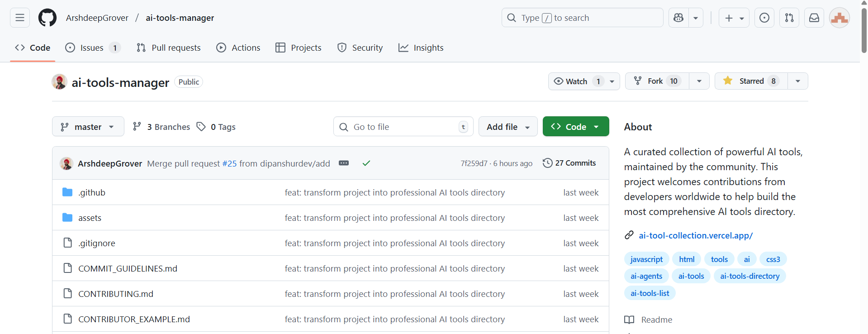Image resolution: width=868 pixels, height=334 pixels.
Task: Open ai-tools-manager breadcrumb link
Action: [180, 18]
